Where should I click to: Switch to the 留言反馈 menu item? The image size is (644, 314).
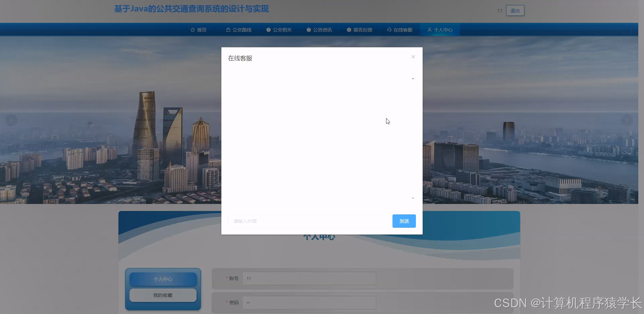[359, 30]
